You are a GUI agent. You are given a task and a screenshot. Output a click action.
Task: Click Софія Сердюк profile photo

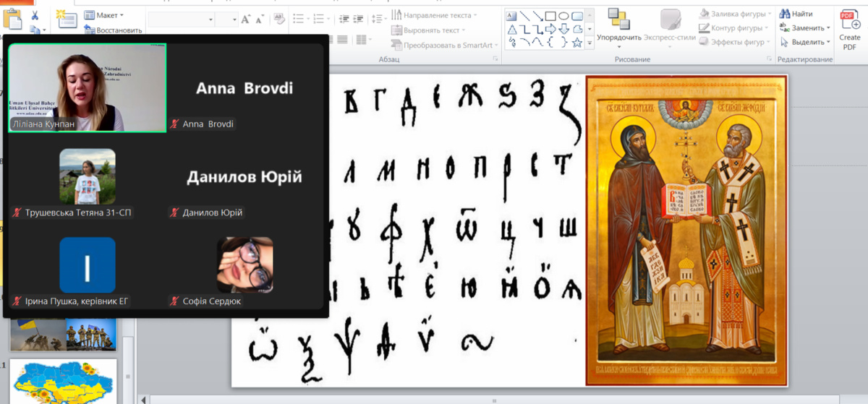click(245, 265)
